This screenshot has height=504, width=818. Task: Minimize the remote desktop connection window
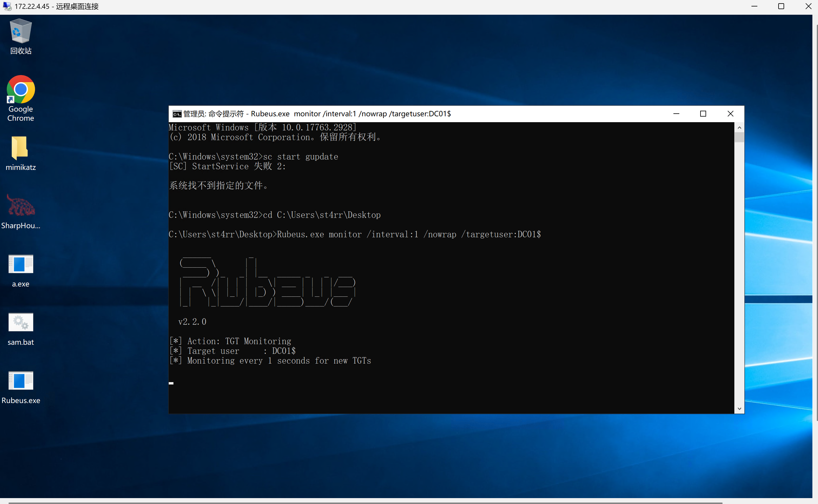[754, 6]
